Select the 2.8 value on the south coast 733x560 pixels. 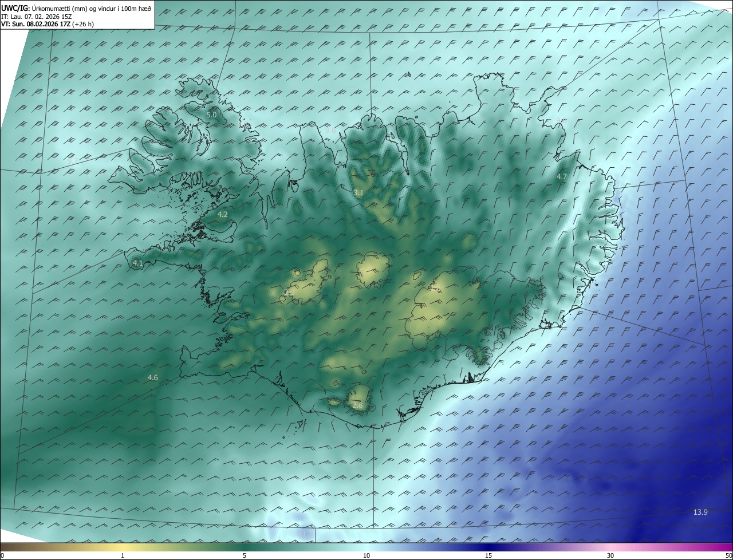tap(357, 405)
